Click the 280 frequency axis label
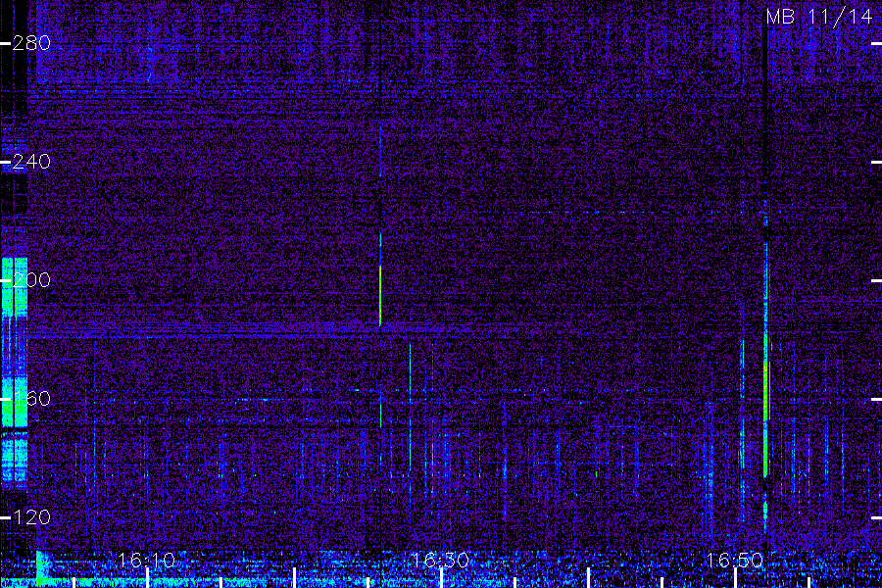 (x=31, y=43)
